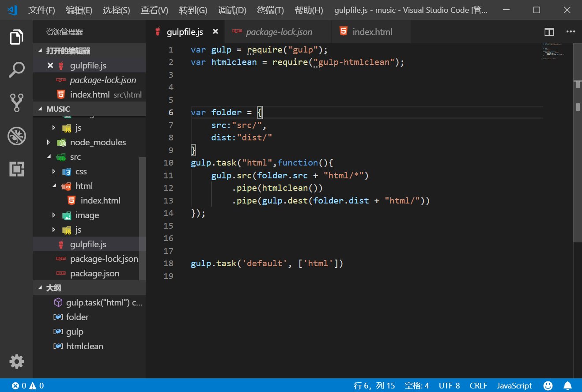Open the 终端(T) menu

270,10
